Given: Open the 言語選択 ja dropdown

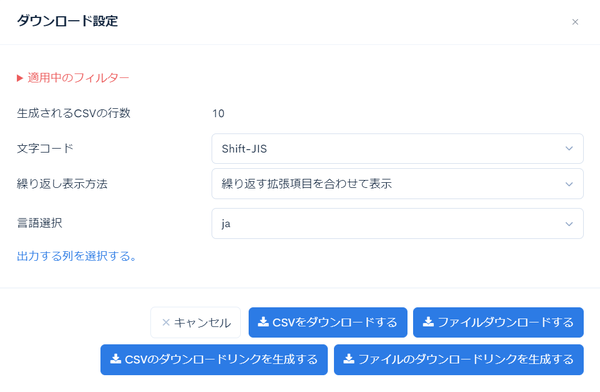Looking at the screenshot, I should coord(397,224).
